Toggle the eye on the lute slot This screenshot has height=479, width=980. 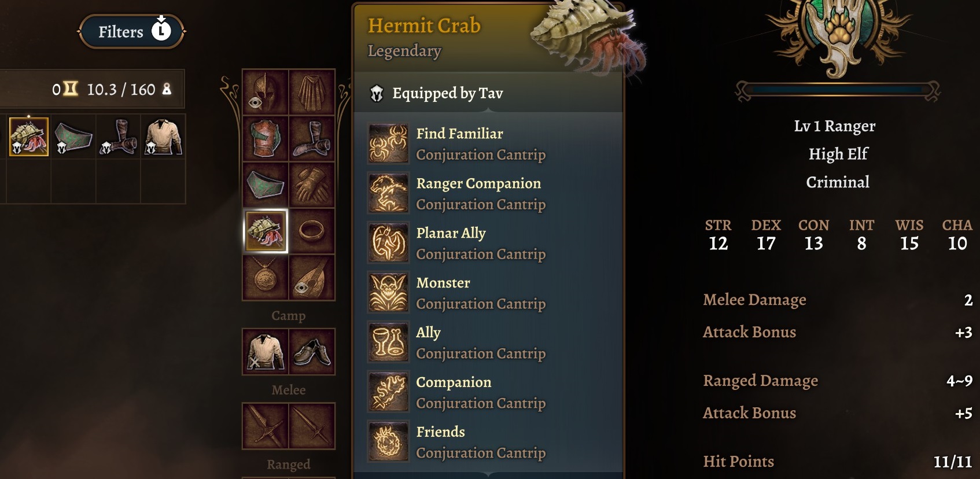click(x=301, y=288)
